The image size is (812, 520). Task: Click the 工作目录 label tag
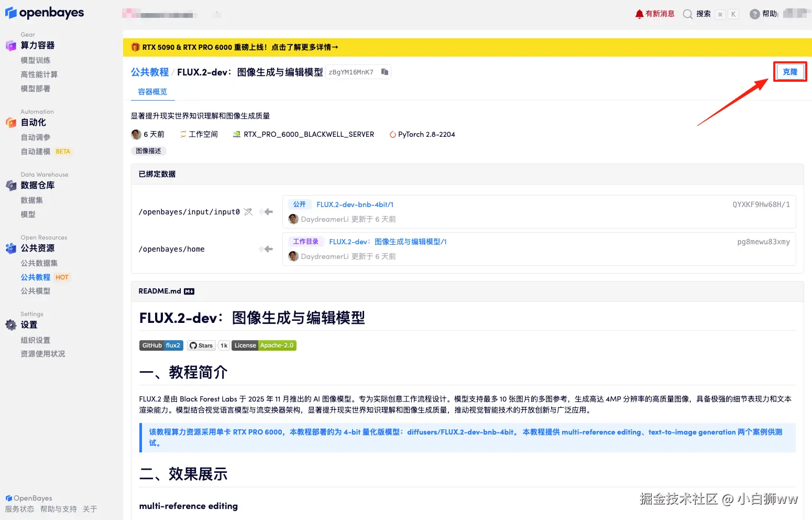click(x=306, y=242)
